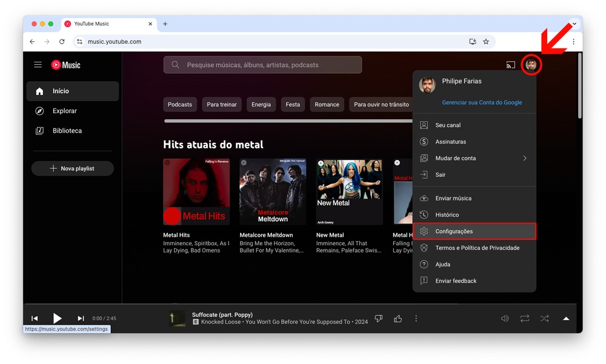Go to the previous track
Image resolution: width=606 pixels, height=364 pixels.
(x=35, y=318)
